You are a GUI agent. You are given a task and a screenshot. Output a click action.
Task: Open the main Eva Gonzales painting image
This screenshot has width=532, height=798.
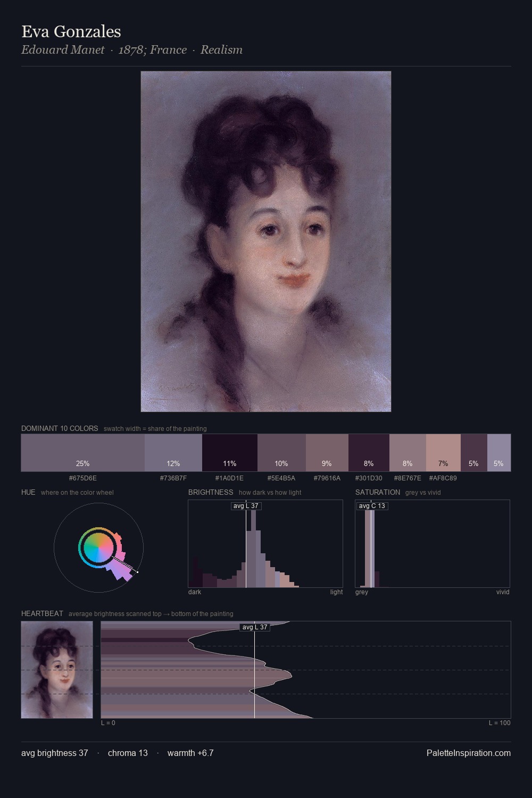coord(266,242)
